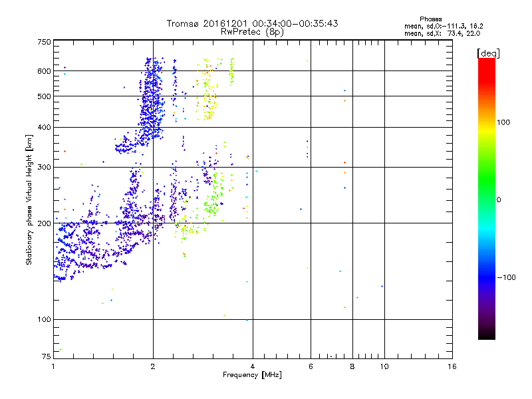The image size is (532, 399).
Task: Click the x-axis '1' tick label
Action: tap(53, 366)
